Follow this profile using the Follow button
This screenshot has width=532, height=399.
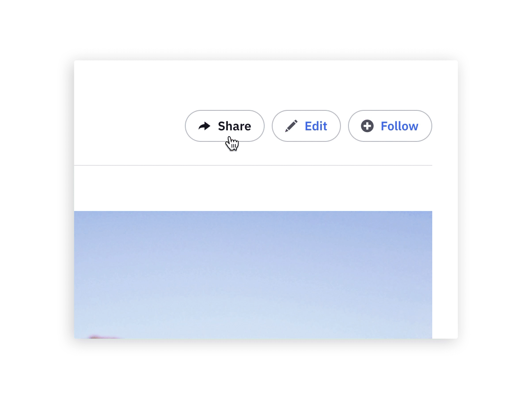[390, 126]
